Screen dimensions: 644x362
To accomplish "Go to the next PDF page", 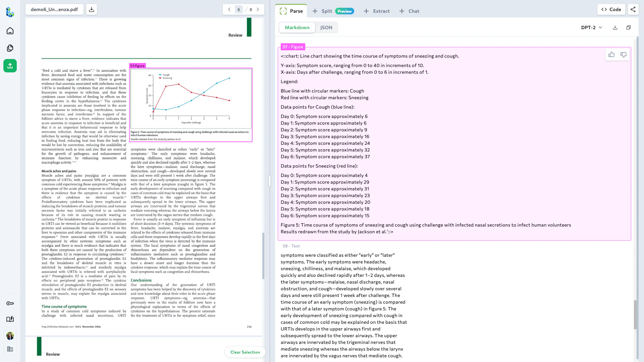I will tap(258, 9).
